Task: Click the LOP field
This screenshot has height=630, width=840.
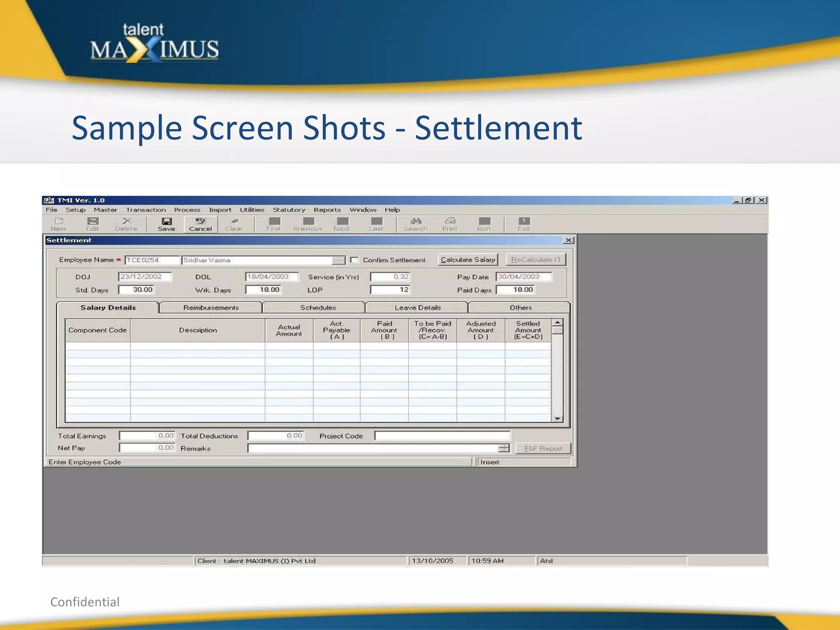Action: click(390, 290)
